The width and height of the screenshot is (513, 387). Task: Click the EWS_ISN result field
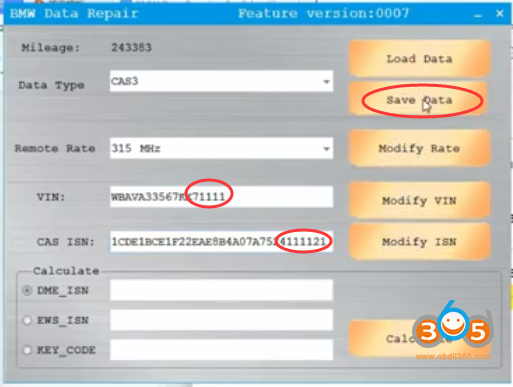tap(221, 320)
